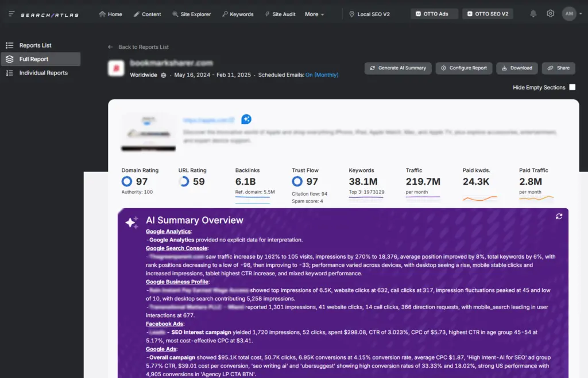588x378 pixels.
Task: Collapse the sidebar hamburger menu icon
Action: point(11,14)
